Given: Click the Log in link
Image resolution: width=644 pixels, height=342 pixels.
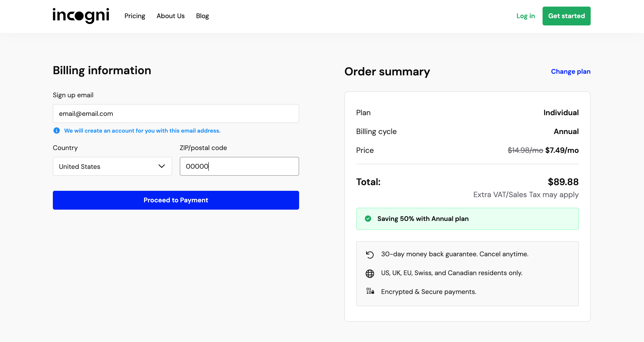Looking at the screenshot, I should [526, 16].
